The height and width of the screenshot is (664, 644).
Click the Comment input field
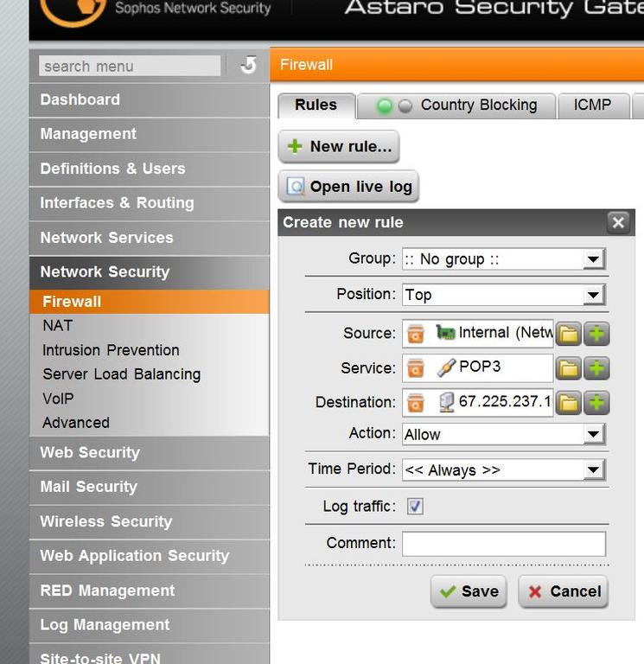tap(504, 544)
